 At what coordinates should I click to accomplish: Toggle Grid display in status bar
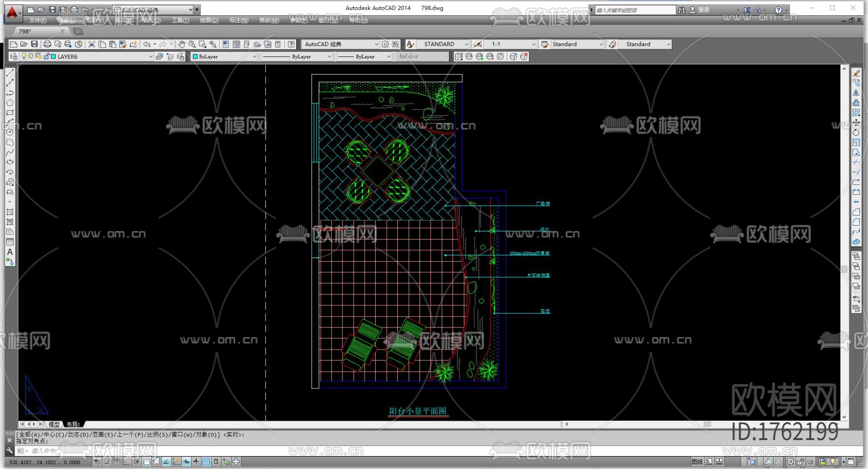point(116,462)
